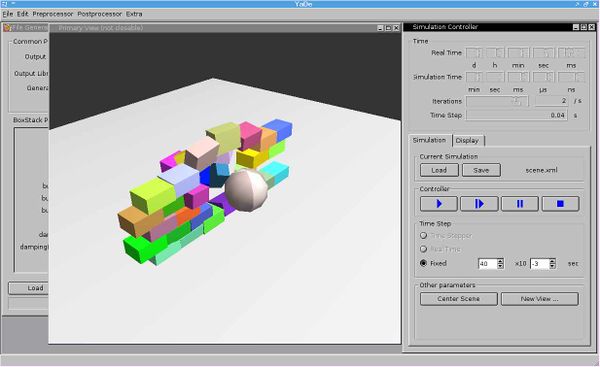
Task: Pause the simulation
Action: click(520, 204)
